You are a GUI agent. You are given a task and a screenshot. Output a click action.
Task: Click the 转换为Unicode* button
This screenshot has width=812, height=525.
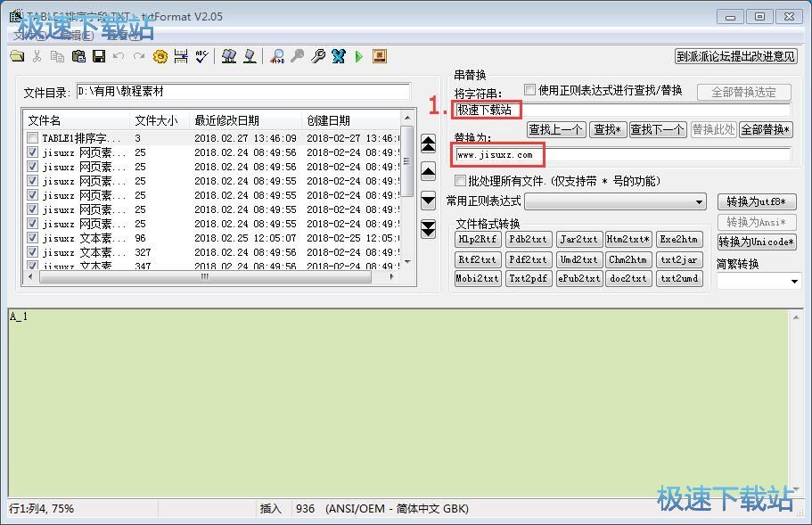(757, 242)
